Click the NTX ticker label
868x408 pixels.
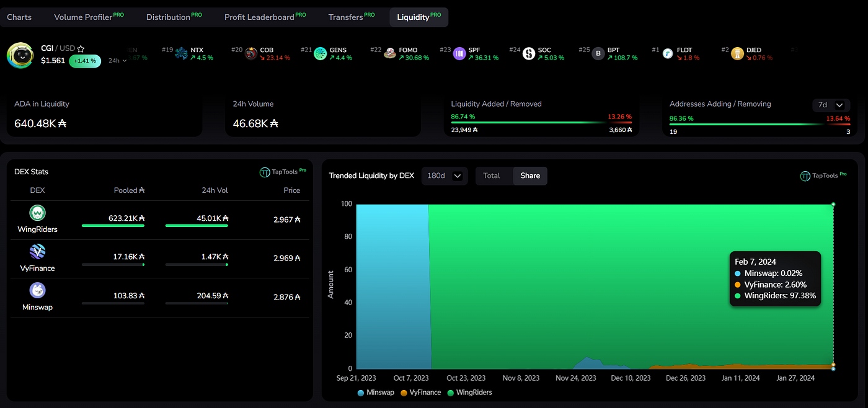tap(197, 50)
